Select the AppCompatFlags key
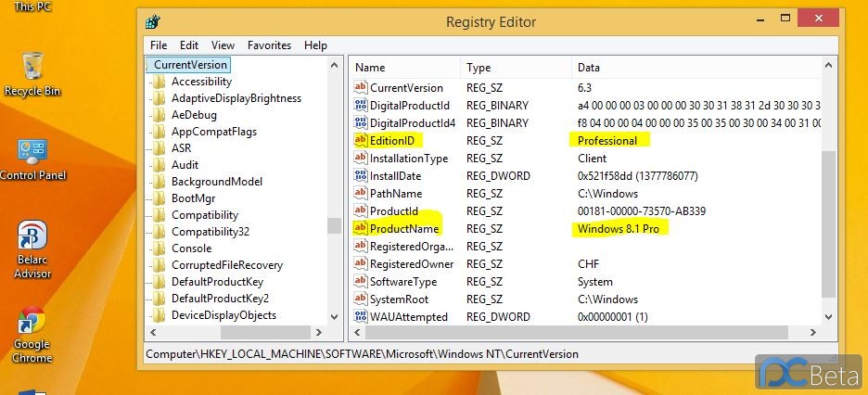The width and height of the screenshot is (868, 395). 214,132
